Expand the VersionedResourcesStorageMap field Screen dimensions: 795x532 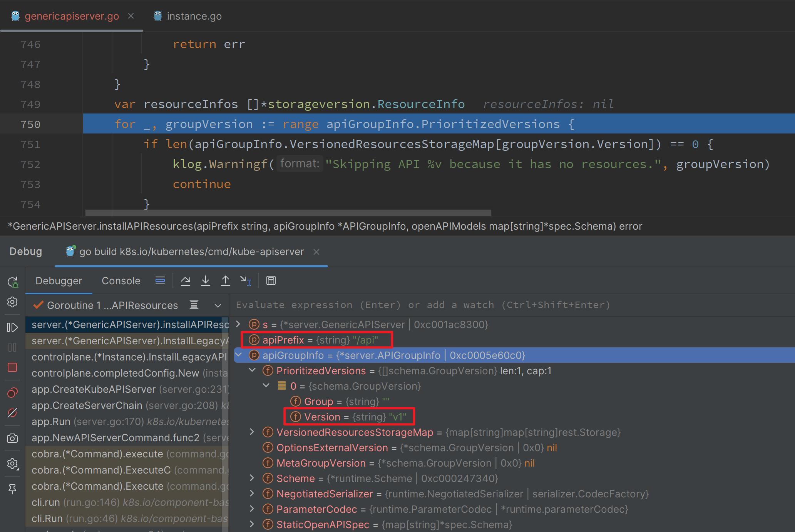click(252, 432)
